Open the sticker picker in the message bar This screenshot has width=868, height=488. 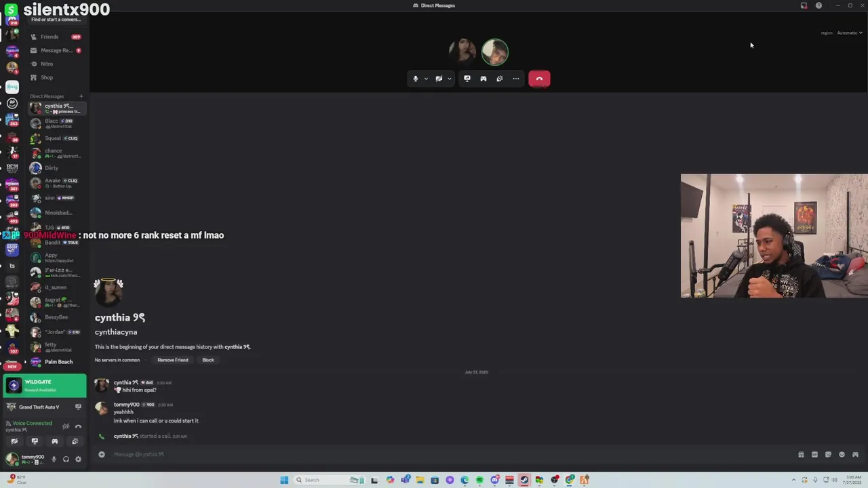pos(828,454)
